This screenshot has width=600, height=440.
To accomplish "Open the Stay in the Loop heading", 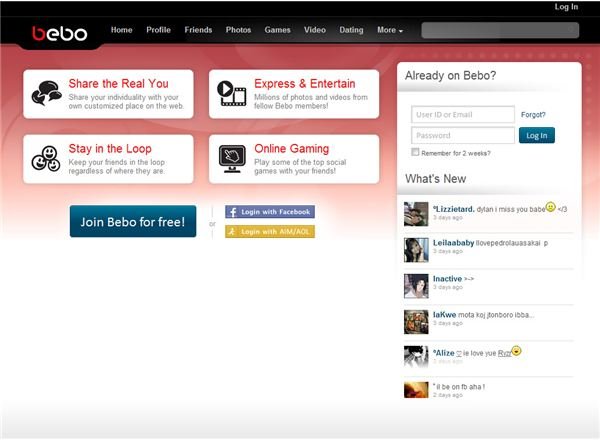I will coord(110,148).
